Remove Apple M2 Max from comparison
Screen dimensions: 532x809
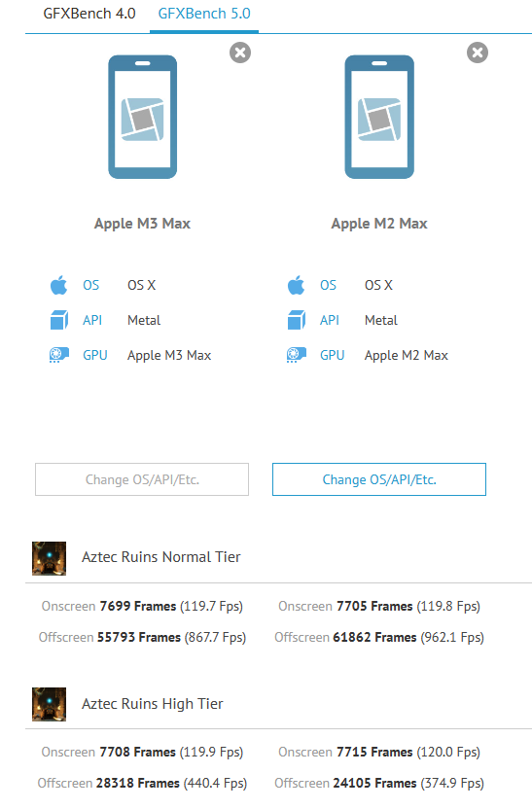point(478,53)
